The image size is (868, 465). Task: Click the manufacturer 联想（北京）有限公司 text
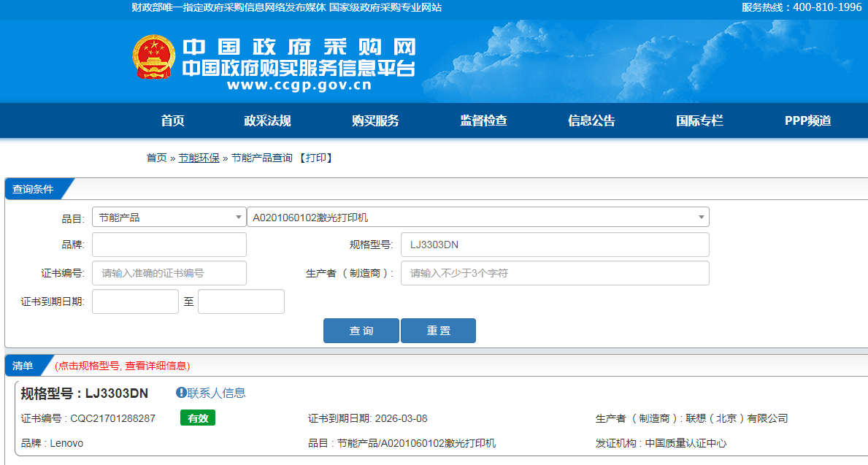[x=737, y=418]
